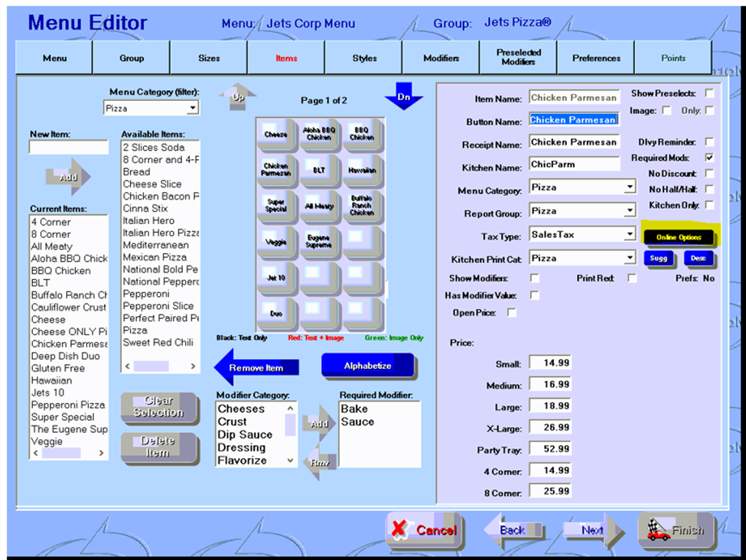
Task: Go Next with the right arrow
Action: [x=594, y=530]
